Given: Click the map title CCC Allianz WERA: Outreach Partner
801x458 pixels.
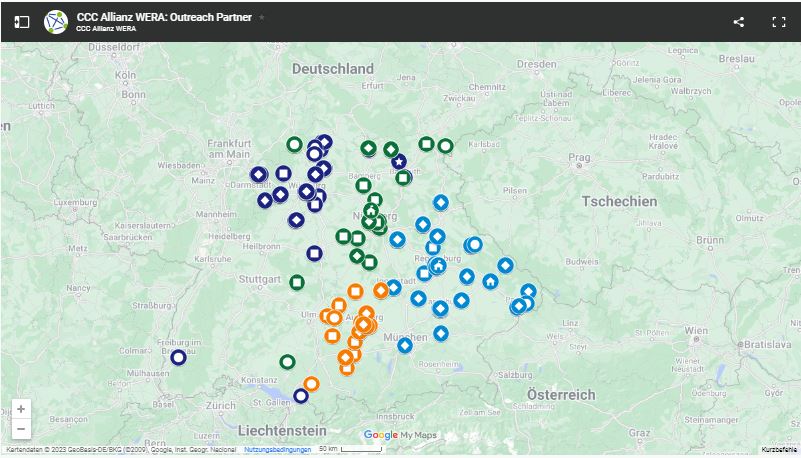Looking at the screenshot, I should coord(165,17).
